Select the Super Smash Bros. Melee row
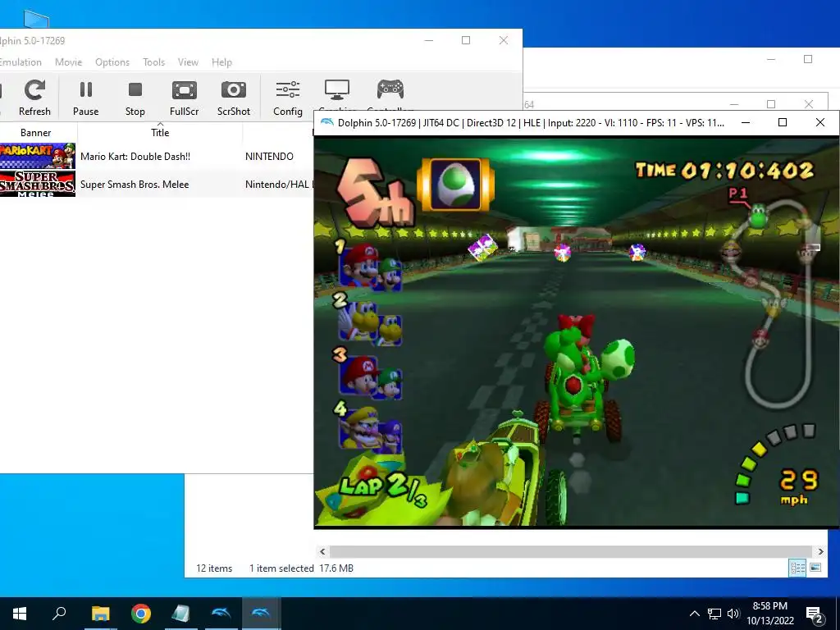The height and width of the screenshot is (630, 840). (157, 184)
